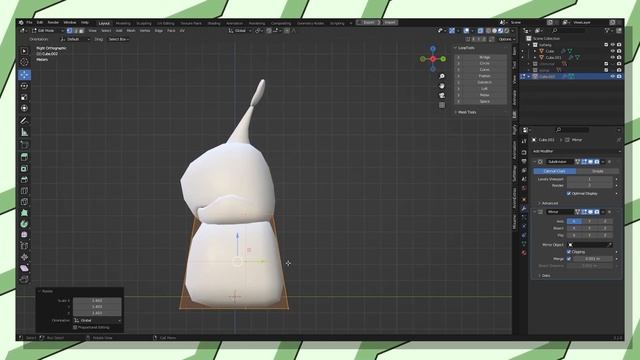Select the Inset Faces tool
Image resolution: width=640 pixels, height=360 pixels.
point(24,169)
